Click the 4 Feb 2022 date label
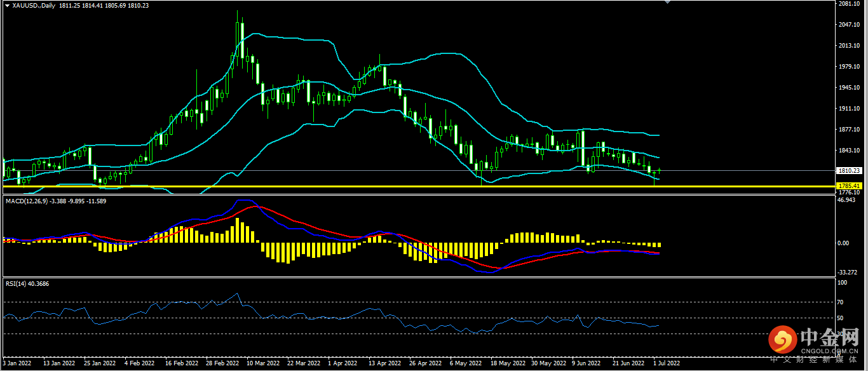Screen dimensions: 868x371 tap(140, 363)
